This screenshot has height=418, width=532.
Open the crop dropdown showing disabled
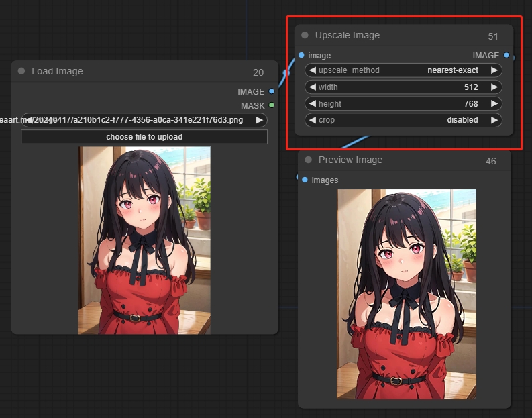(403, 120)
